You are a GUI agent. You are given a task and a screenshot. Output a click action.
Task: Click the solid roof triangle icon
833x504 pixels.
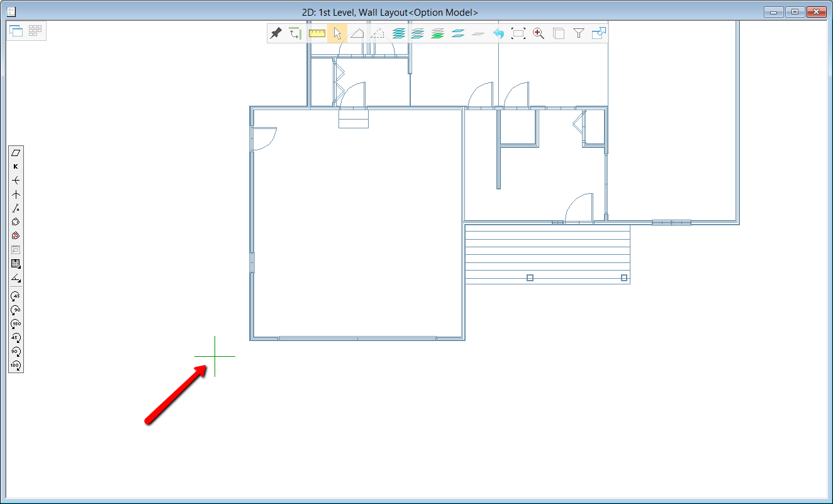pyautogui.click(x=357, y=33)
